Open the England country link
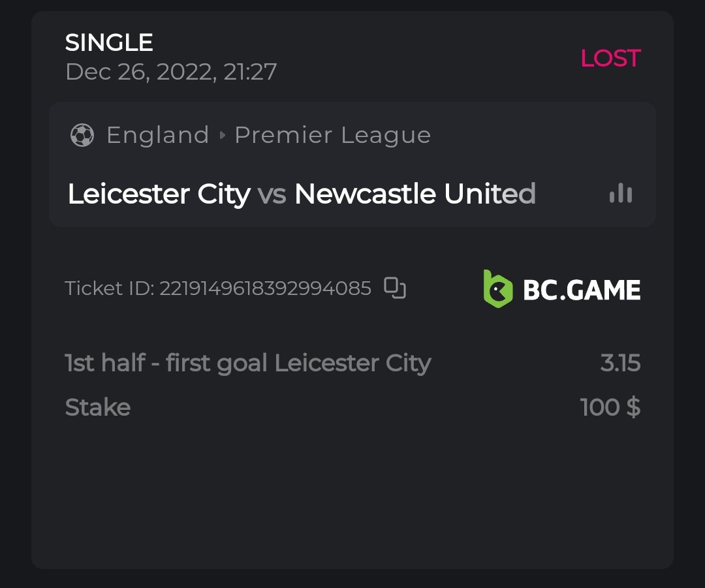Screen dimensions: 705x588 (157, 135)
